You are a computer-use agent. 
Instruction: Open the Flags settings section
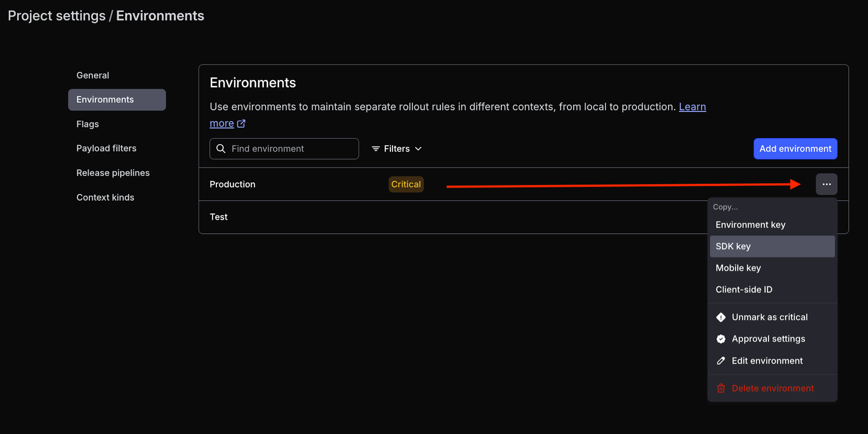(x=87, y=124)
